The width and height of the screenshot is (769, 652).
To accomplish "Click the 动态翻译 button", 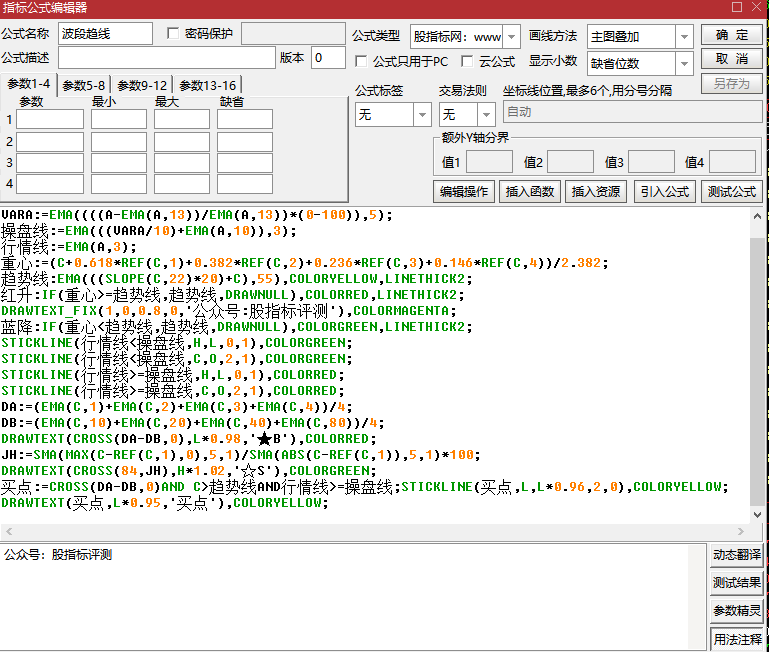I will [737, 555].
